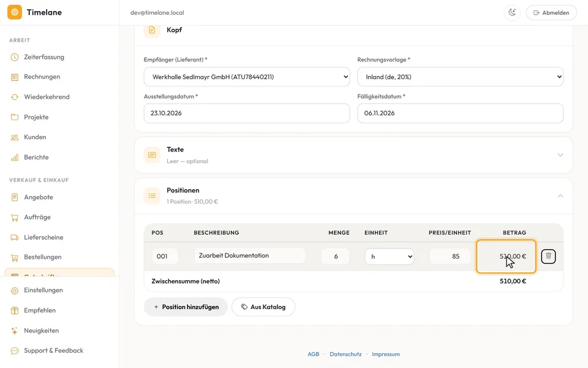The height and width of the screenshot is (368, 588).
Task: Click the Menge field showing 6
Action: point(336,256)
